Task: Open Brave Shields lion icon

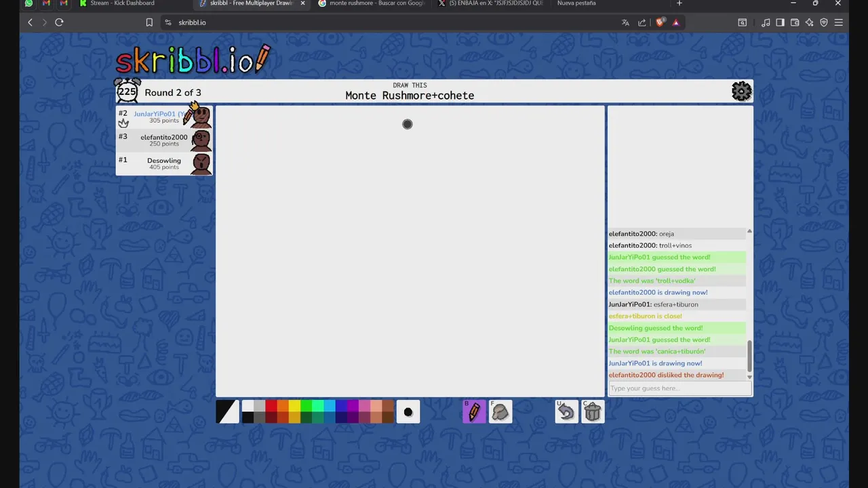Action: tap(660, 22)
